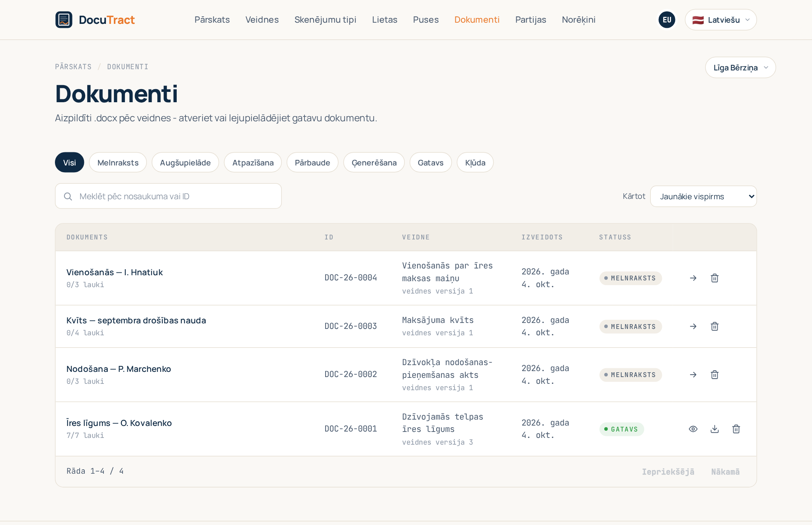Click the GATAVS status badge

click(x=621, y=429)
